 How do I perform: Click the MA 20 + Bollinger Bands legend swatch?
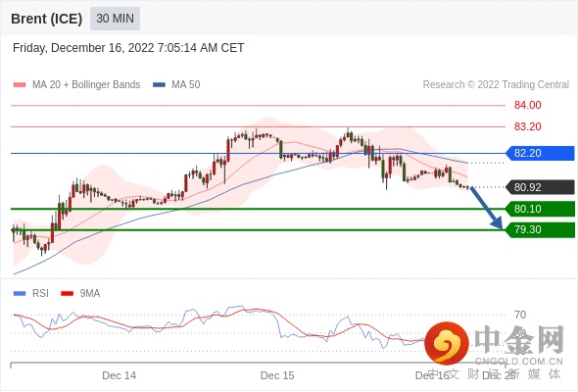pyautogui.click(x=20, y=85)
